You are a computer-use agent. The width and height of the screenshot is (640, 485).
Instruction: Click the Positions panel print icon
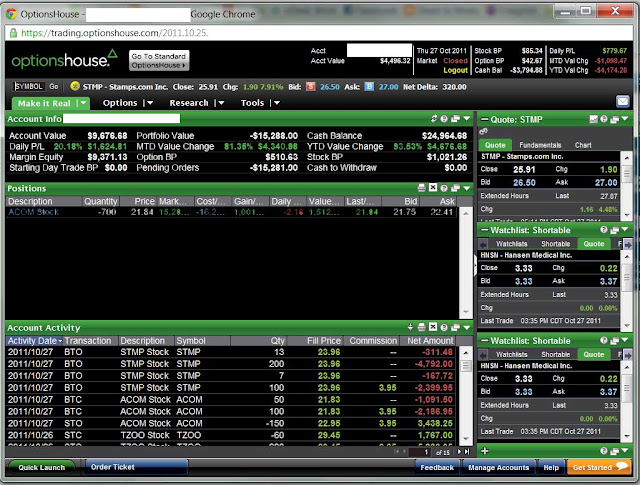click(422, 188)
